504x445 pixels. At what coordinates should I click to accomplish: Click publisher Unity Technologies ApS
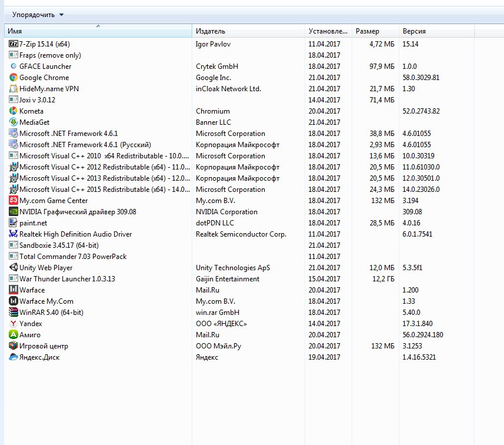tap(233, 268)
